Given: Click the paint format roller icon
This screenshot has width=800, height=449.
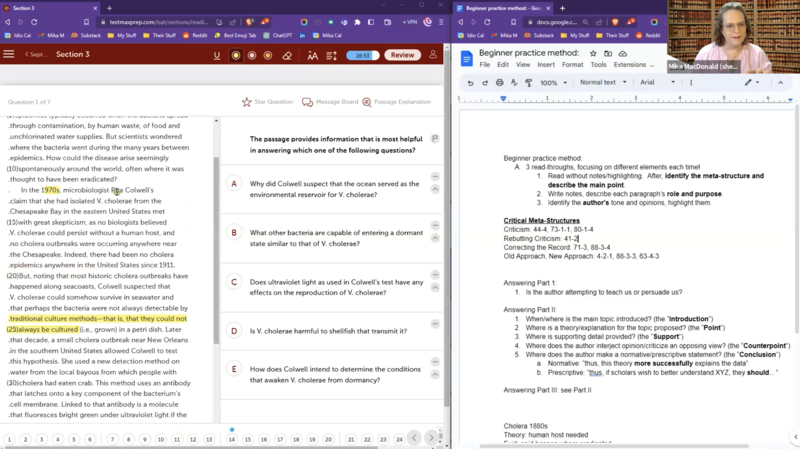Looking at the screenshot, I should pyautogui.click(x=527, y=83).
